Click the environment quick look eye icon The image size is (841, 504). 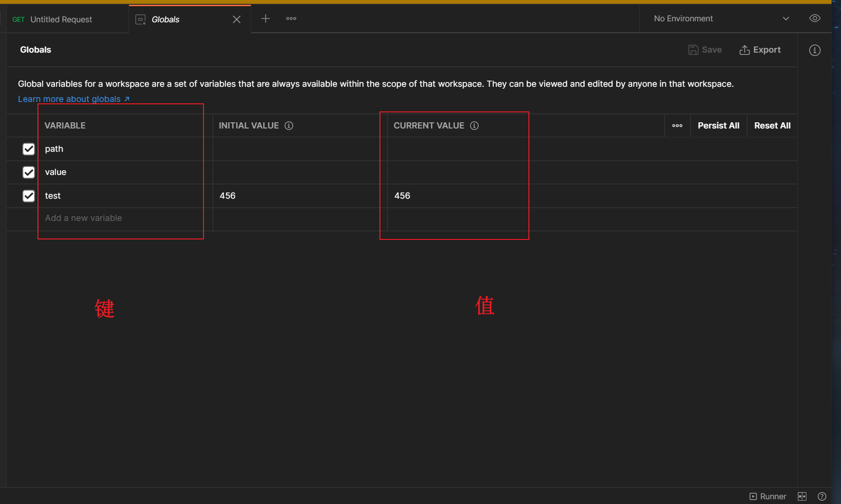tap(814, 18)
